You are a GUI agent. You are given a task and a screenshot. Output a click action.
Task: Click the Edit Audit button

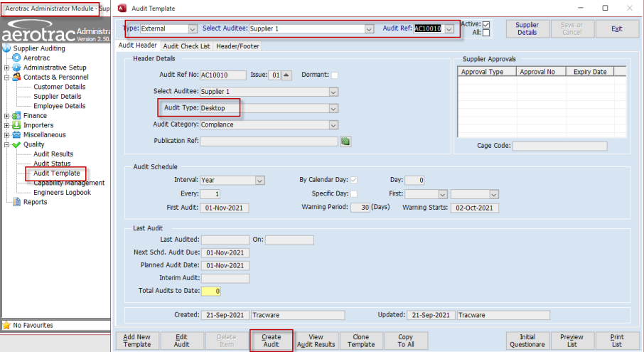tap(181, 341)
